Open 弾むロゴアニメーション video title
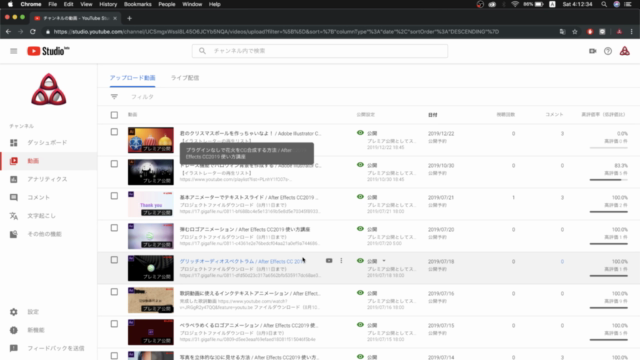Screen dimensions: 640x360 coord(245,229)
